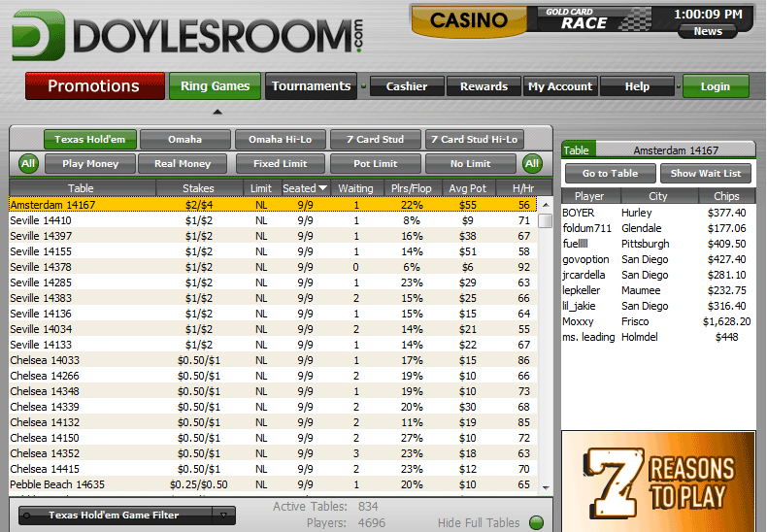This screenshot has height=532, width=767.
Task: Filter by Real Money tables
Action: [x=183, y=163]
